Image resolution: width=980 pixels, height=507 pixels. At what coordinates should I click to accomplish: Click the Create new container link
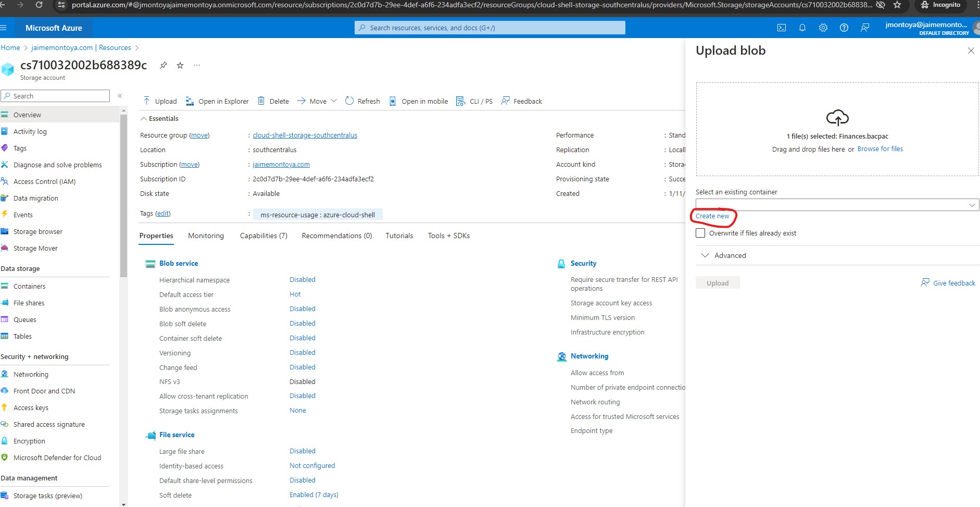712,216
